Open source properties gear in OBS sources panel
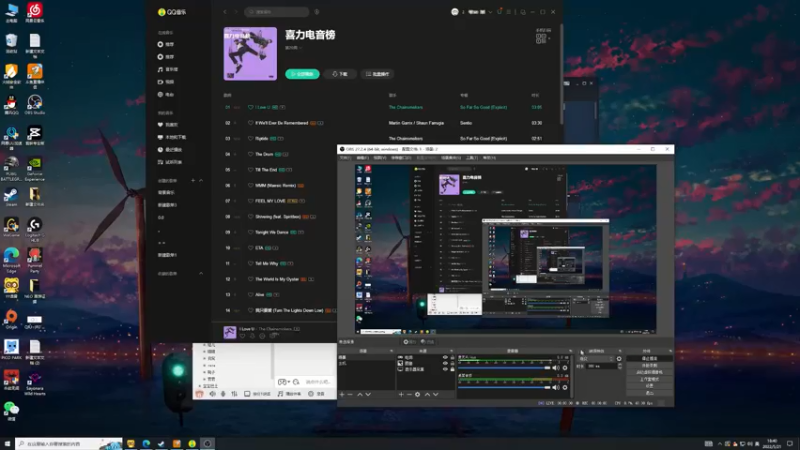 [x=417, y=394]
